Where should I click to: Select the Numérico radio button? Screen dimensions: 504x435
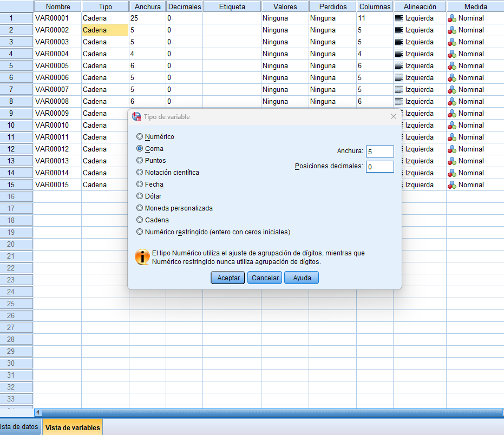(x=140, y=137)
